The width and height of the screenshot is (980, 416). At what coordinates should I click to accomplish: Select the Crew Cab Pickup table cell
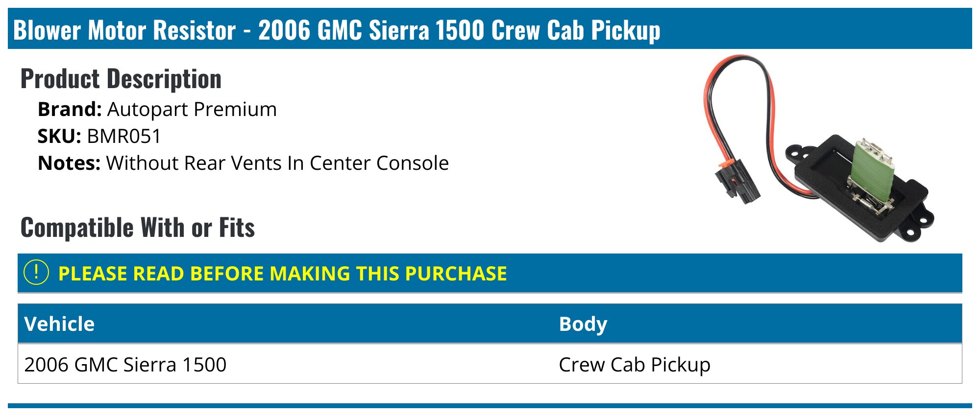coord(634,365)
